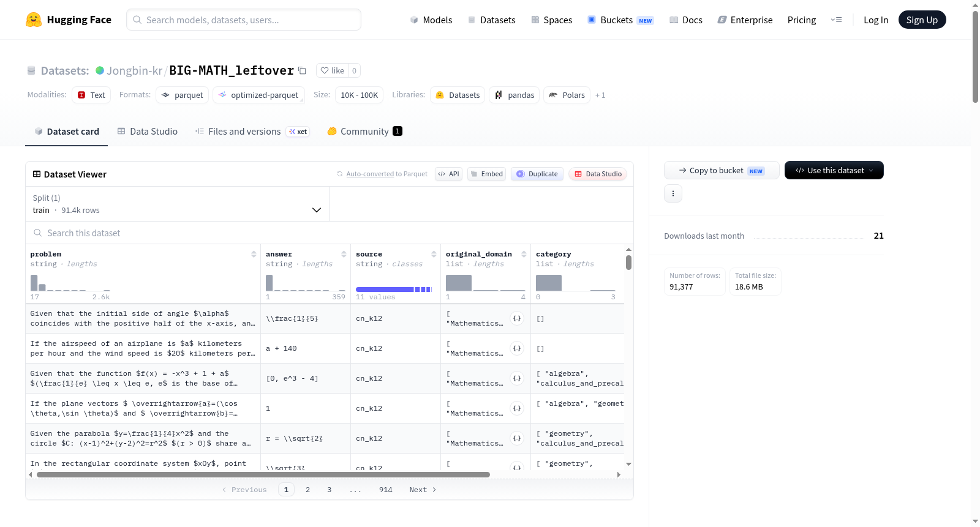Click the Sign Up button

click(922, 20)
